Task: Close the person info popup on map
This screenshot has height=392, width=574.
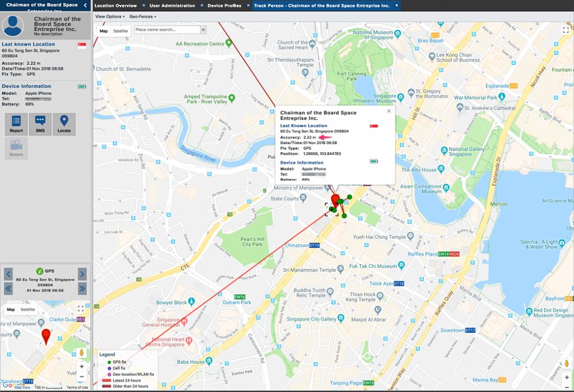Action: click(x=389, y=111)
